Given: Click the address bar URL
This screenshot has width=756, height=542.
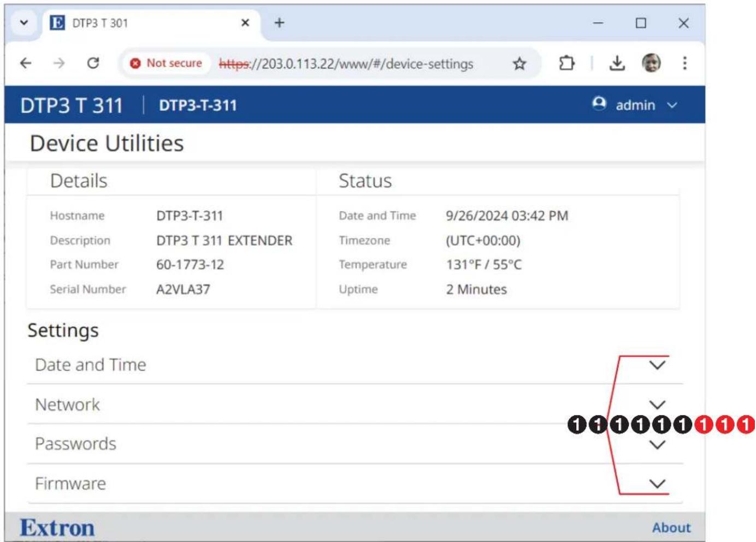Looking at the screenshot, I should tap(346, 64).
